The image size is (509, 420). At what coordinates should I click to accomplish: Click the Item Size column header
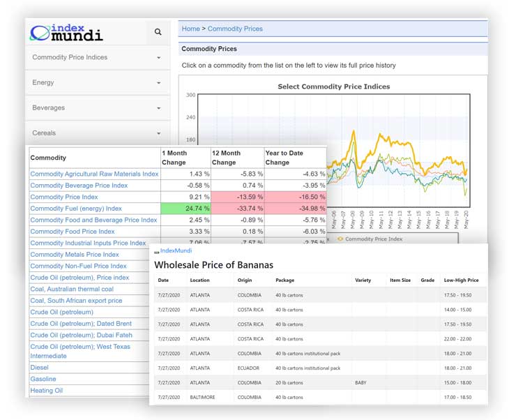400,280
